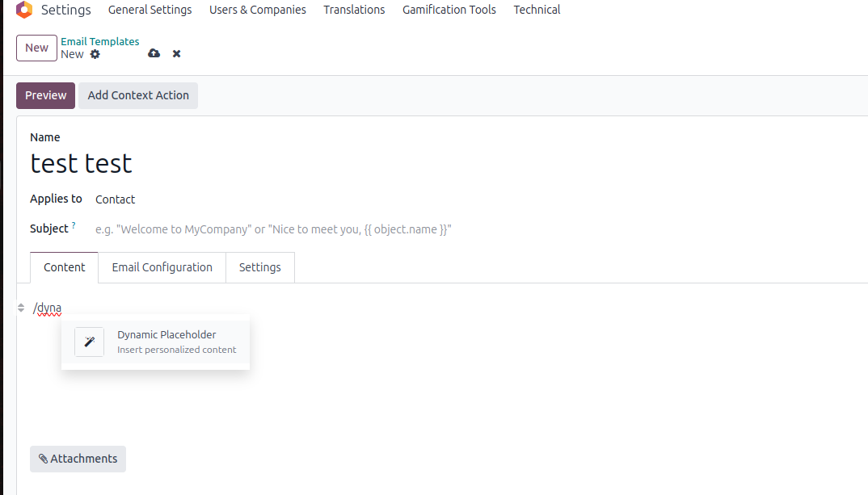Screen dimensions: 868x495
Task: Click the 'Subject' label
Action: (x=48, y=229)
